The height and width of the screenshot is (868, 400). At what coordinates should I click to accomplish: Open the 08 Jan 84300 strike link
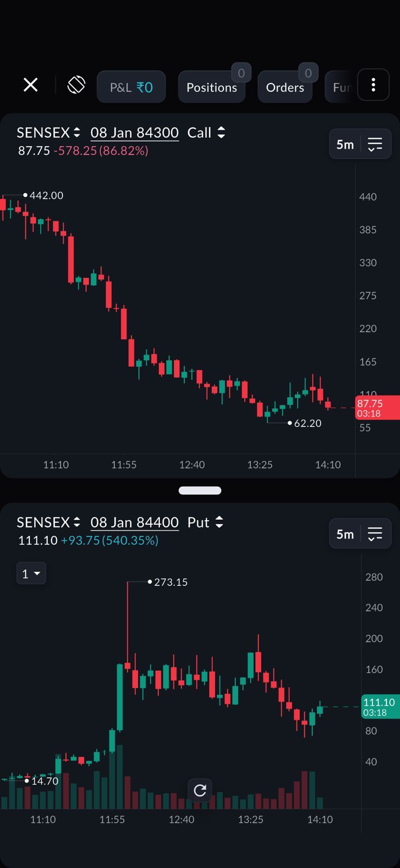(x=134, y=132)
